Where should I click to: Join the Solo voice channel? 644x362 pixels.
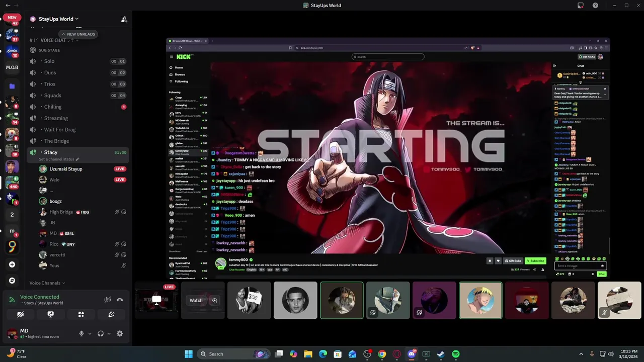(78, 61)
